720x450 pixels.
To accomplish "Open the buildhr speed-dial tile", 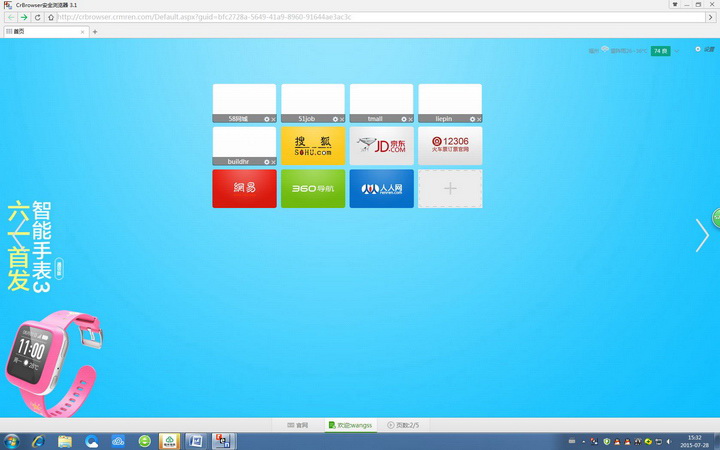I will [x=244, y=142].
